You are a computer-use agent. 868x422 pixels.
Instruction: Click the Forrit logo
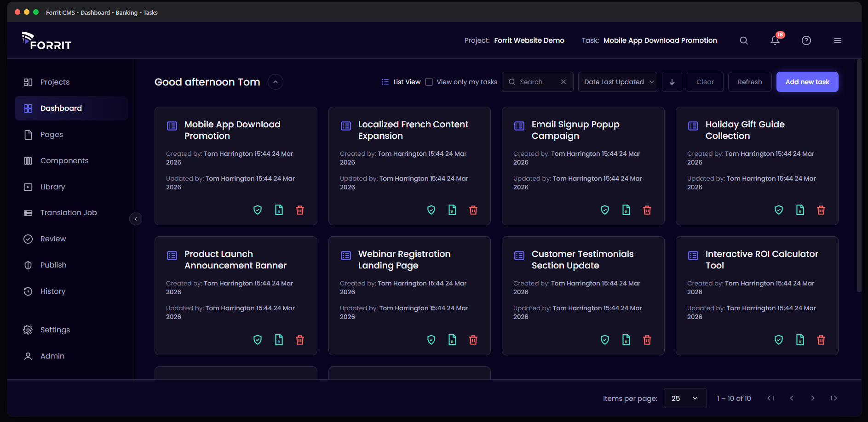click(x=46, y=41)
